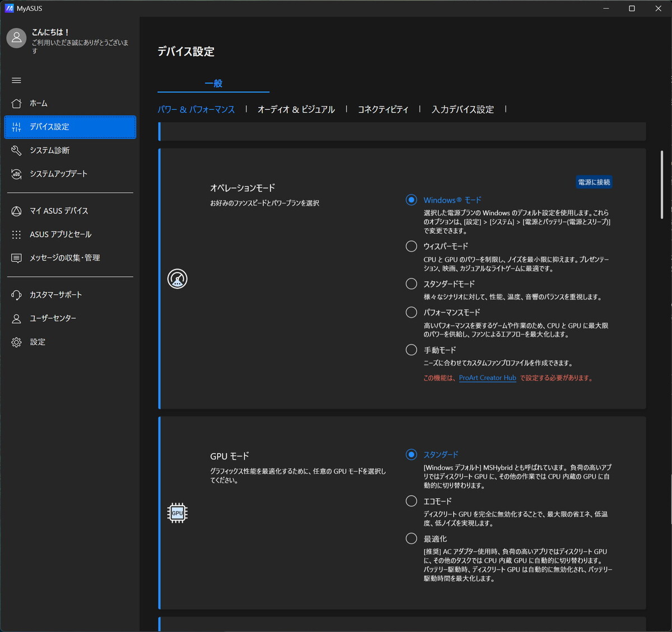
Task: Open カスタマーサポート page
Action: coord(70,295)
